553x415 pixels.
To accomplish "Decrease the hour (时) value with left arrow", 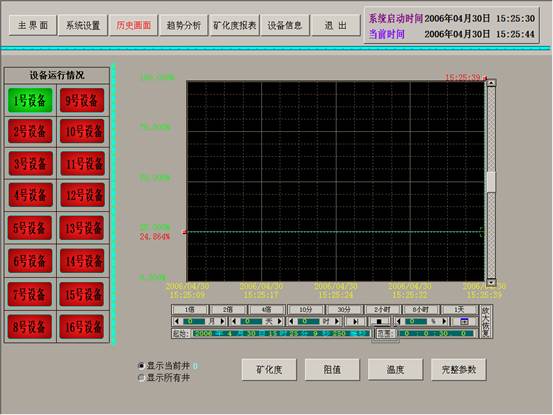I will (x=291, y=321).
